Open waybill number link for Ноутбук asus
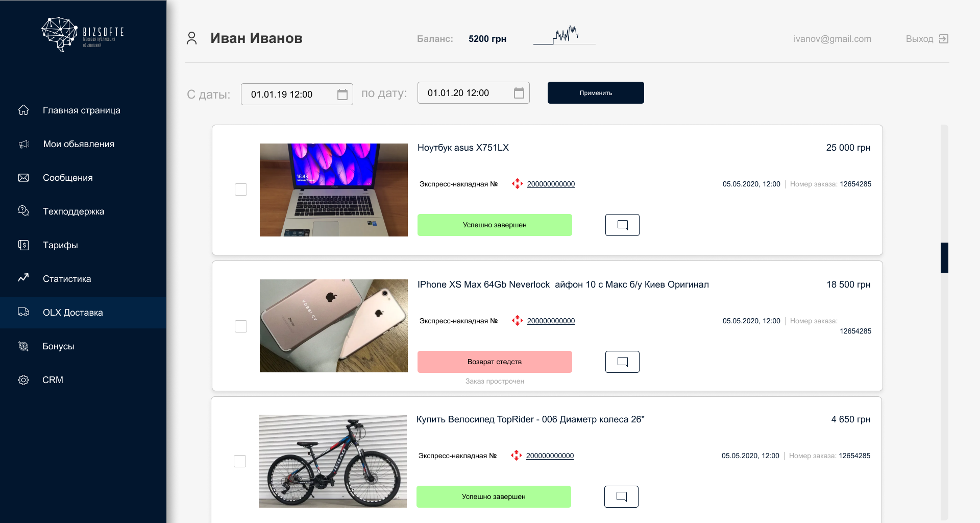Image resolution: width=980 pixels, height=523 pixels. pos(551,184)
